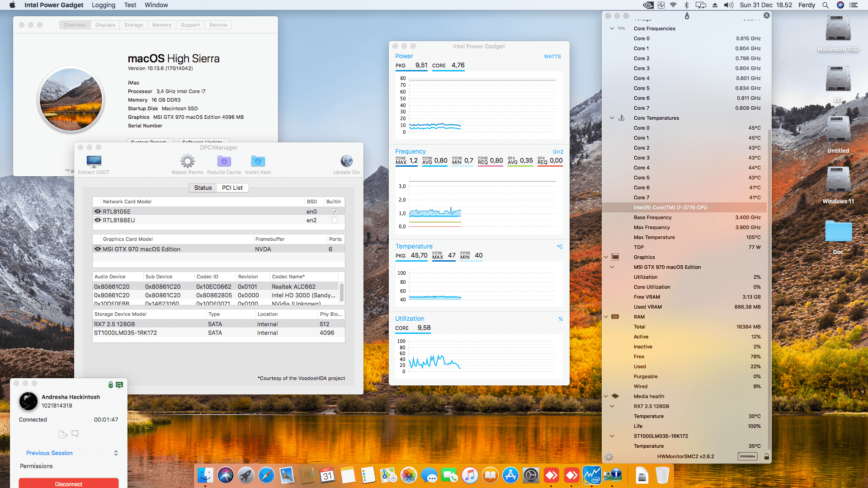Image resolution: width=868 pixels, height=488 pixels.
Task: Toggle the eye icon beside RTL8188EU
Action: click(x=97, y=220)
